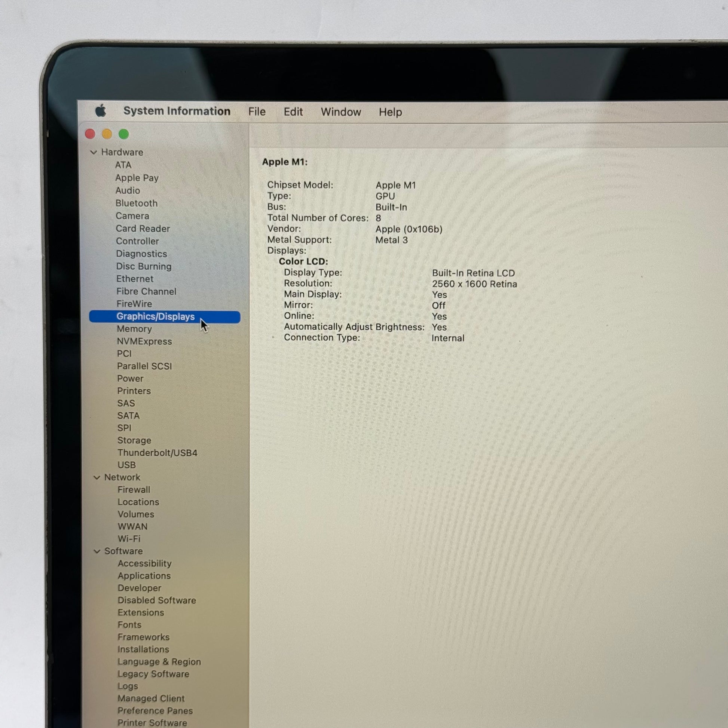Select Logs under Software
The height and width of the screenshot is (728, 728).
tap(127, 686)
